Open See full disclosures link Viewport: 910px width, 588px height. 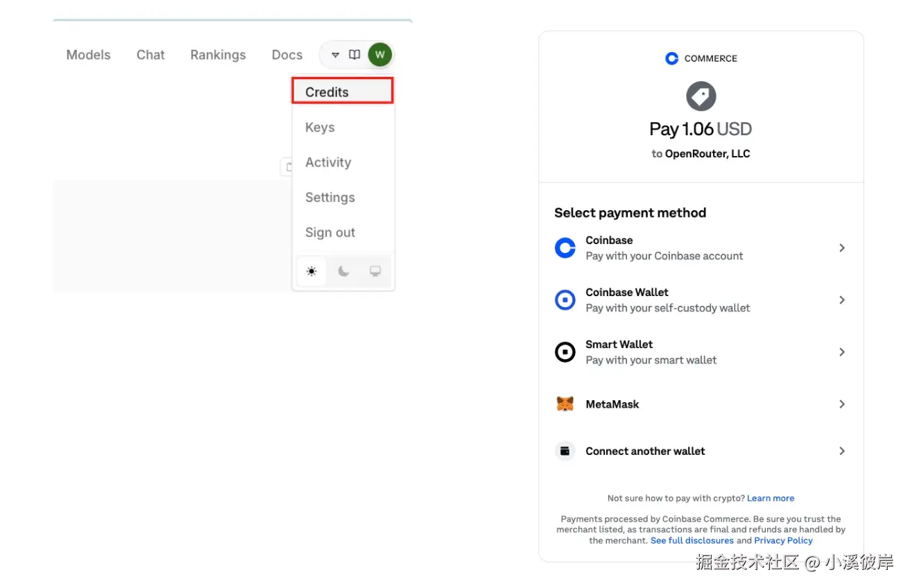[692, 540]
